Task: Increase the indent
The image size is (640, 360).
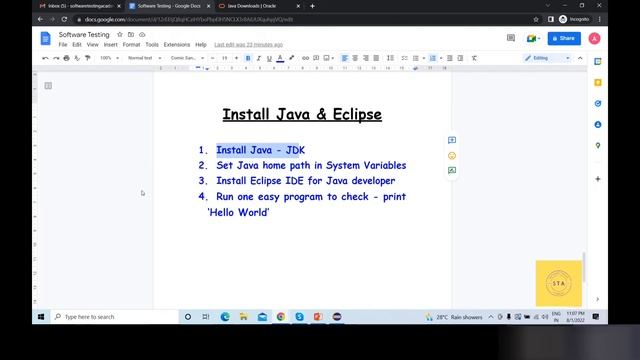Action: [460, 58]
